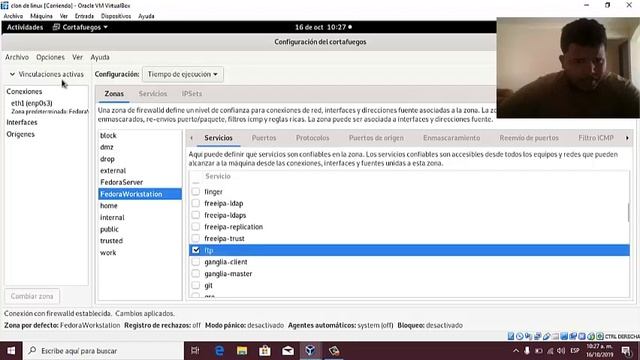Open the Filtro ICMP tab

pyautogui.click(x=596, y=138)
